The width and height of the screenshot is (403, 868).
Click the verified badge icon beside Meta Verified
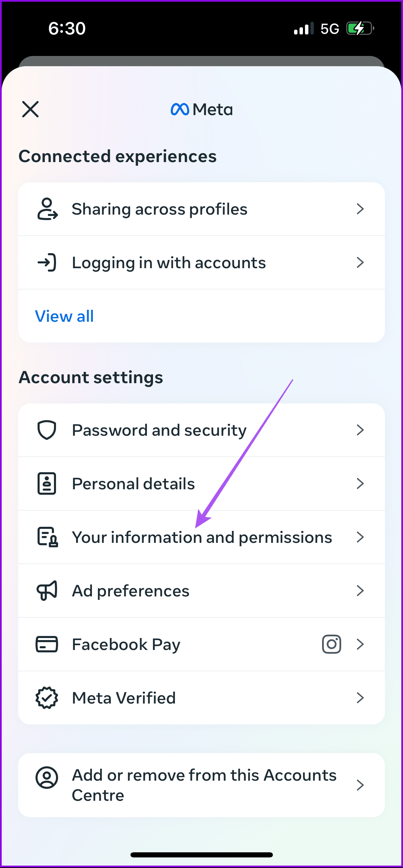(x=47, y=698)
